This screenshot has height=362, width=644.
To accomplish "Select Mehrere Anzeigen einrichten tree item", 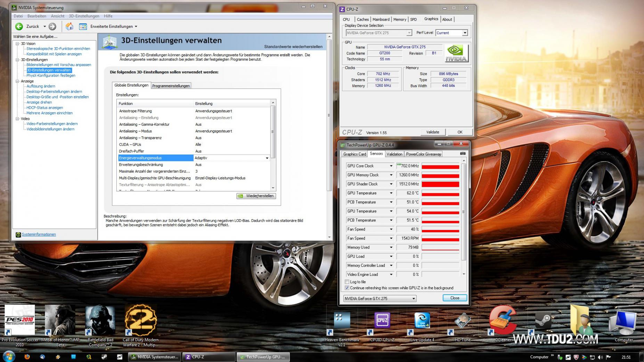I will [x=50, y=113].
